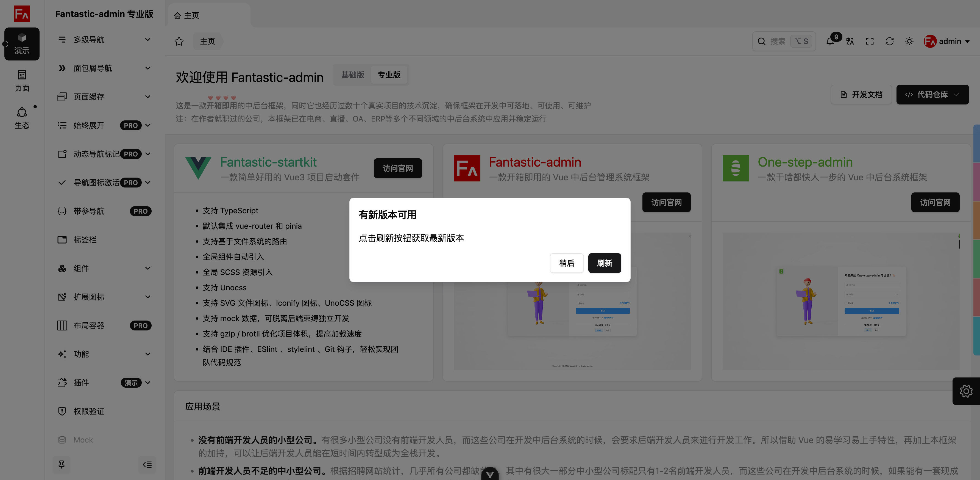Select the 专业版 edition option
980x480 pixels.
tap(389, 75)
